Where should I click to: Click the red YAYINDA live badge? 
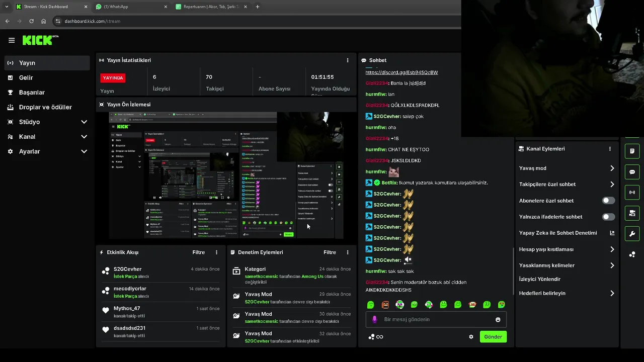click(113, 78)
